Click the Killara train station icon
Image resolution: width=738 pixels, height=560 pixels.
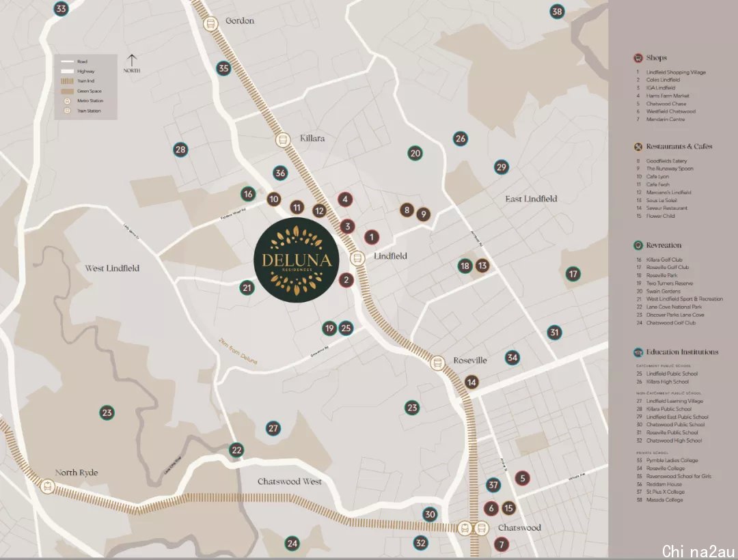pyautogui.click(x=283, y=139)
